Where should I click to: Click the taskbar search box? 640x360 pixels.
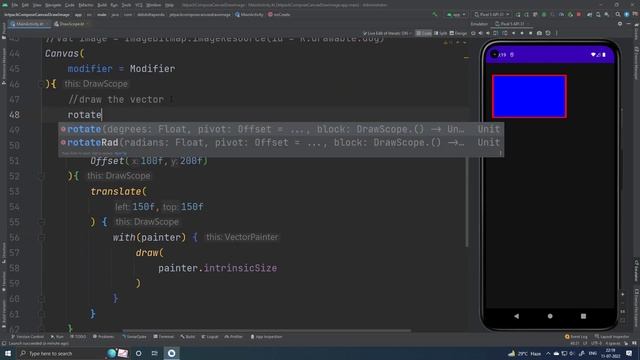(61, 353)
